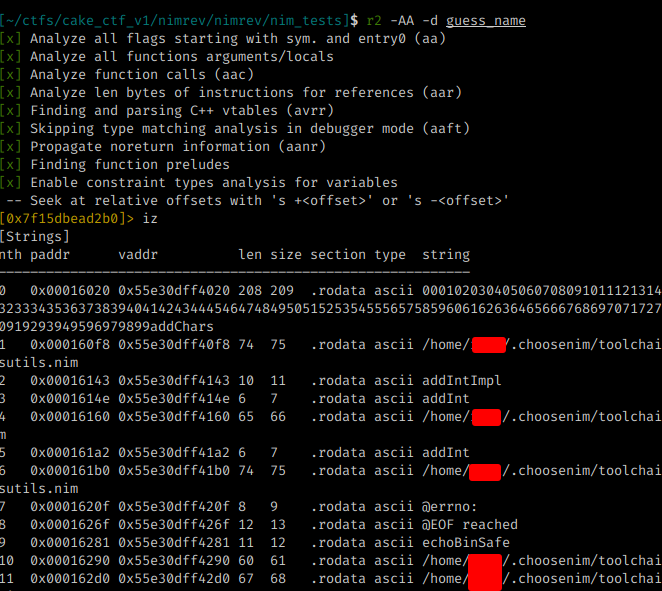Click the 'iz' command text
The image size is (662, 591).
coord(152,219)
